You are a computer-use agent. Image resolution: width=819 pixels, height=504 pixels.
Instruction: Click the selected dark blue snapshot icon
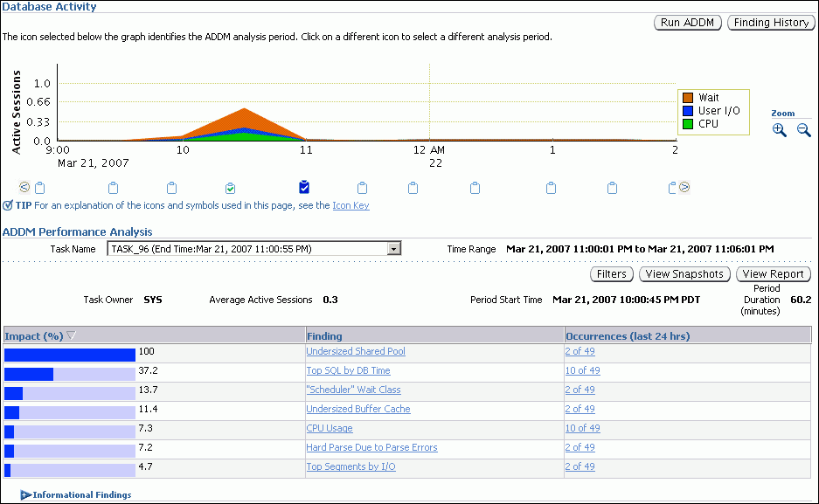pos(304,187)
